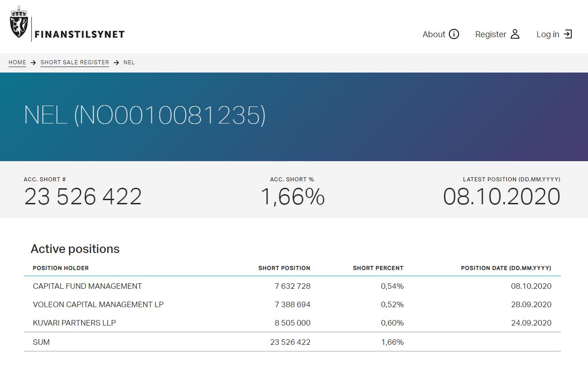Image resolution: width=588 pixels, height=365 pixels.
Task: Click the About info circle icon
Action: point(454,34)
